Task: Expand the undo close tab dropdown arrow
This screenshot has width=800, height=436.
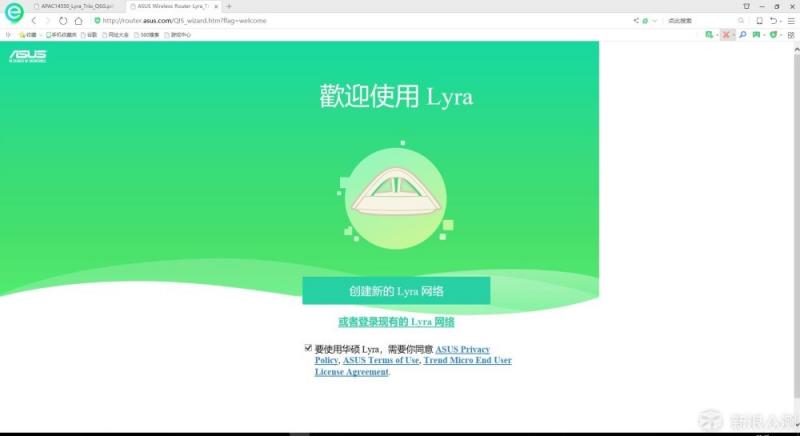Action: pos(780,21)
